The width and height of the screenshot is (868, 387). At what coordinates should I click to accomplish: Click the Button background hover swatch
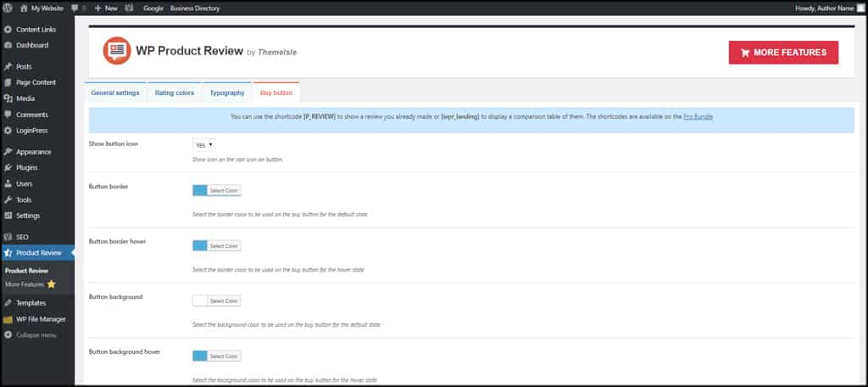[200, 356]
